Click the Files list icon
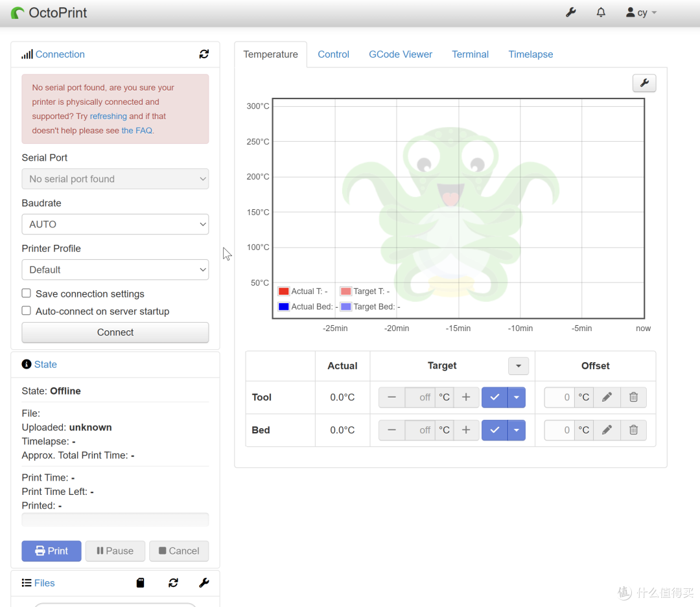Screen dimensions: 700x607 click(x=27, y=583)
